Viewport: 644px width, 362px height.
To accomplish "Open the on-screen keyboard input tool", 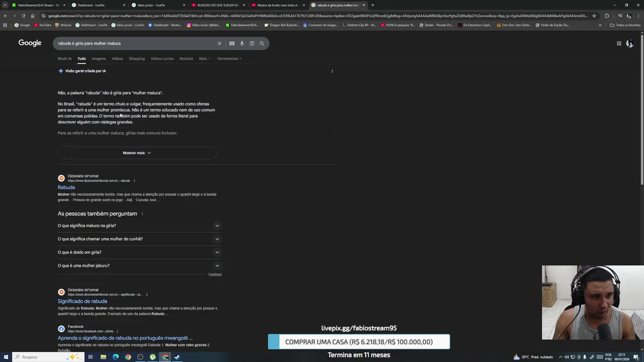I will pos(232,43).
